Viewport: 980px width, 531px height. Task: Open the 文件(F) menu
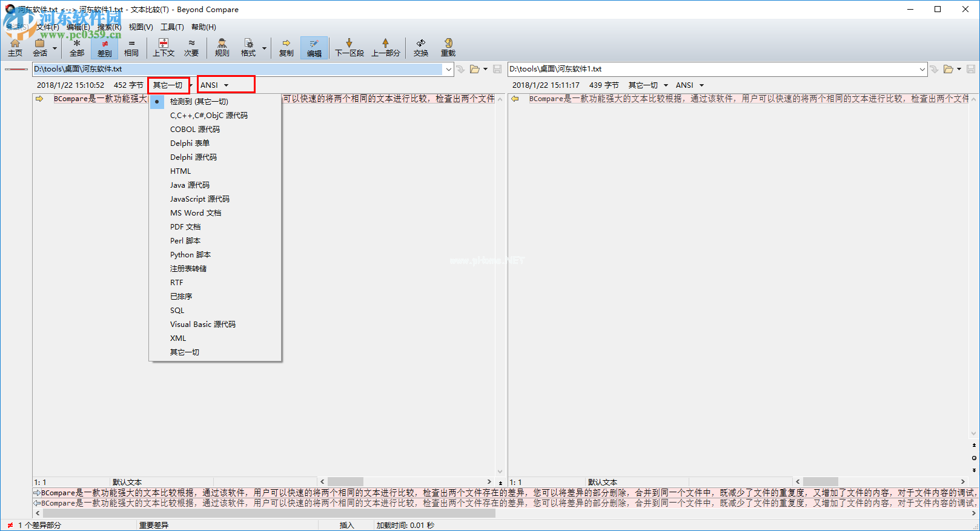pos(48,27)
